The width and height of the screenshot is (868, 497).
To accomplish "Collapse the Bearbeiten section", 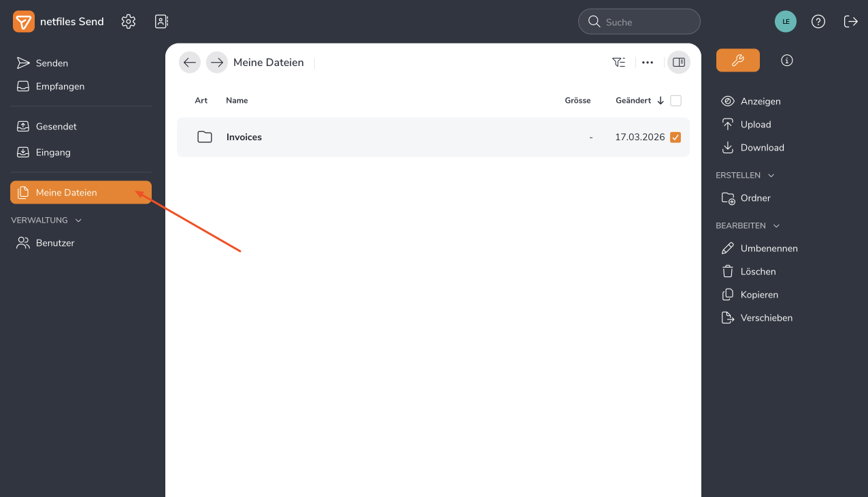I will pyautogui.click(x=776, y=226).
